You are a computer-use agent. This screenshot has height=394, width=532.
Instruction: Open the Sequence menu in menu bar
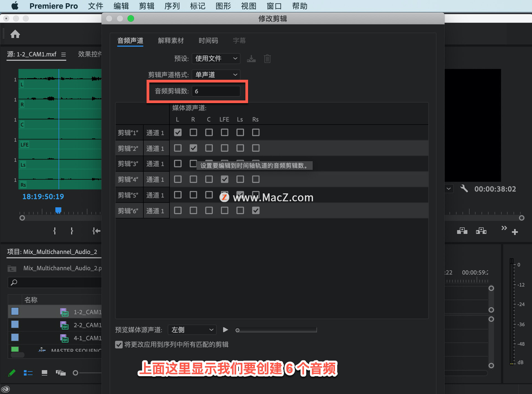(x=172, y=6)
